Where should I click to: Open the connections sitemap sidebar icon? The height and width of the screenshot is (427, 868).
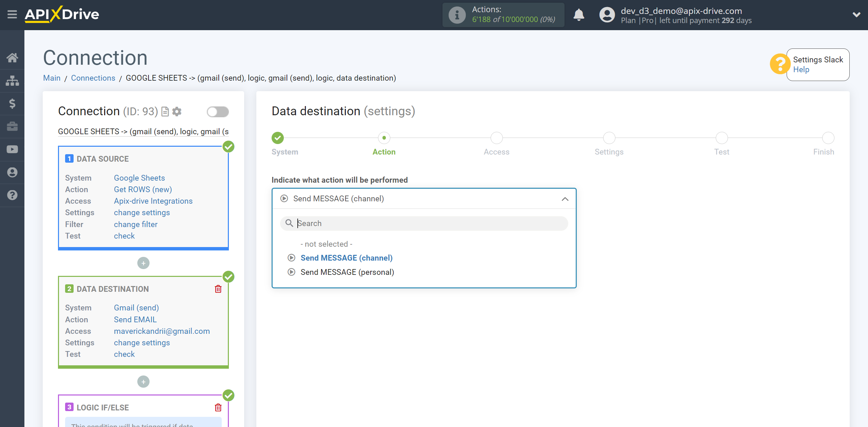[12, 81]
